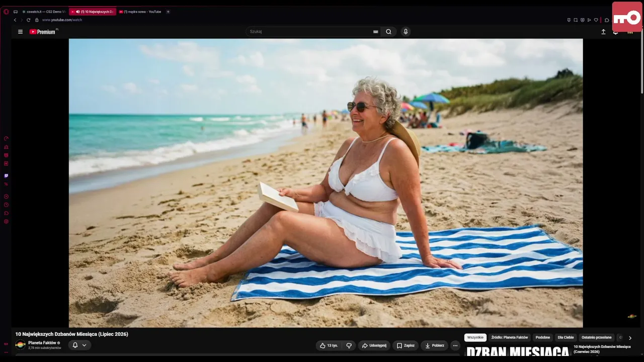This screenshot has height=362, width=644.
Task: Click the Zapisz save button
Action: (x=406, y=345)
